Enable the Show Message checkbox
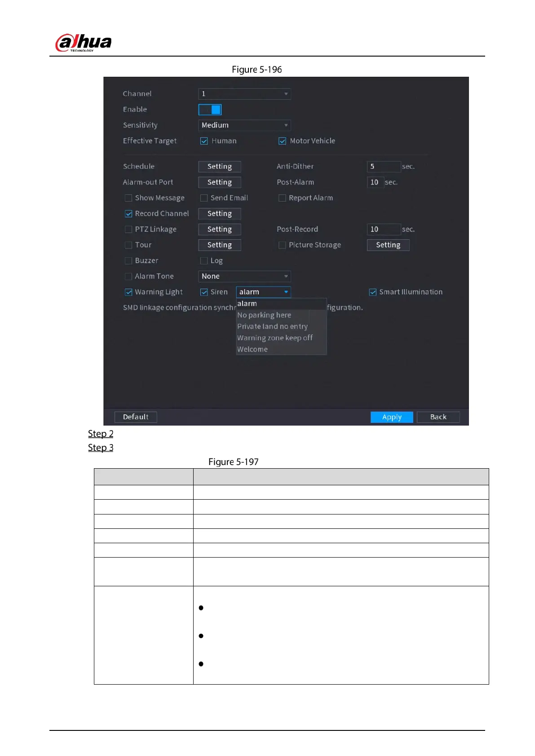The height and width of the screenshot is (756, 535). click(x=128, y=198)
